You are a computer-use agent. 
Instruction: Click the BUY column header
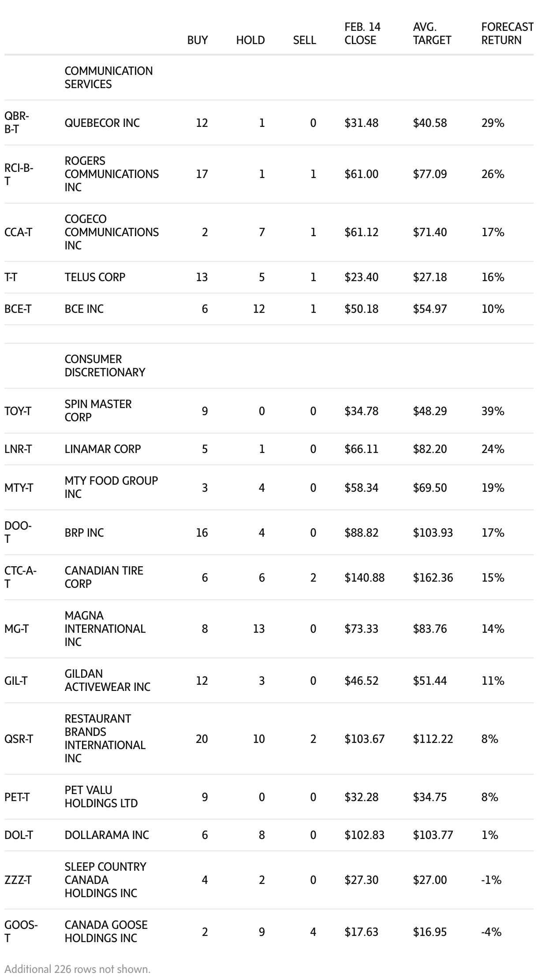pyautogui.click(x=197, y=40)
